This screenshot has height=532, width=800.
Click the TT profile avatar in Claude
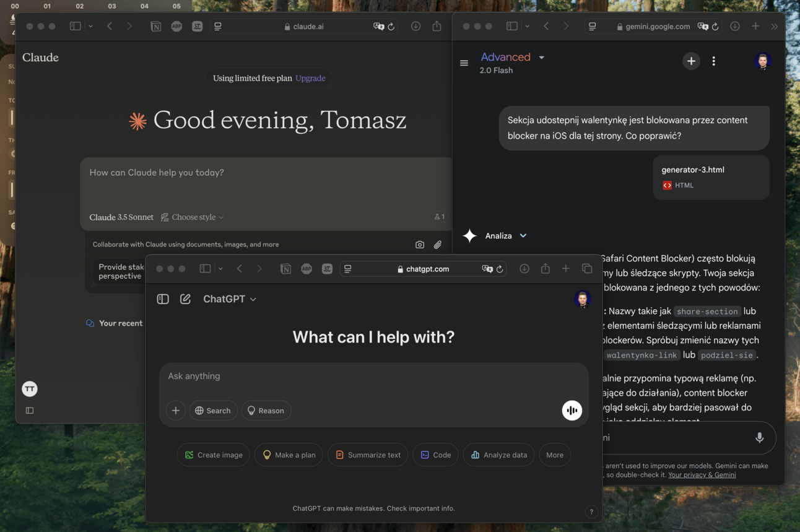30,389
